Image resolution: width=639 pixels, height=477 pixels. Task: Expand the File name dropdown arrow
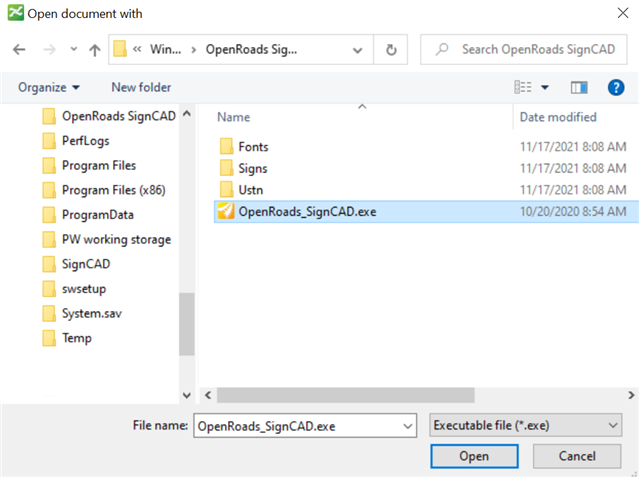coord(408,426)
